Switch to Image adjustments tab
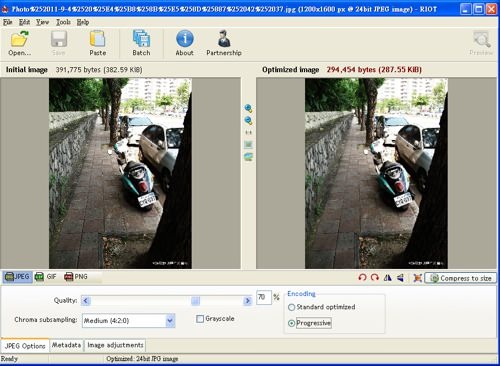This screenshot has width=500, height=366. pyautogui.click(x=115, y=345)
